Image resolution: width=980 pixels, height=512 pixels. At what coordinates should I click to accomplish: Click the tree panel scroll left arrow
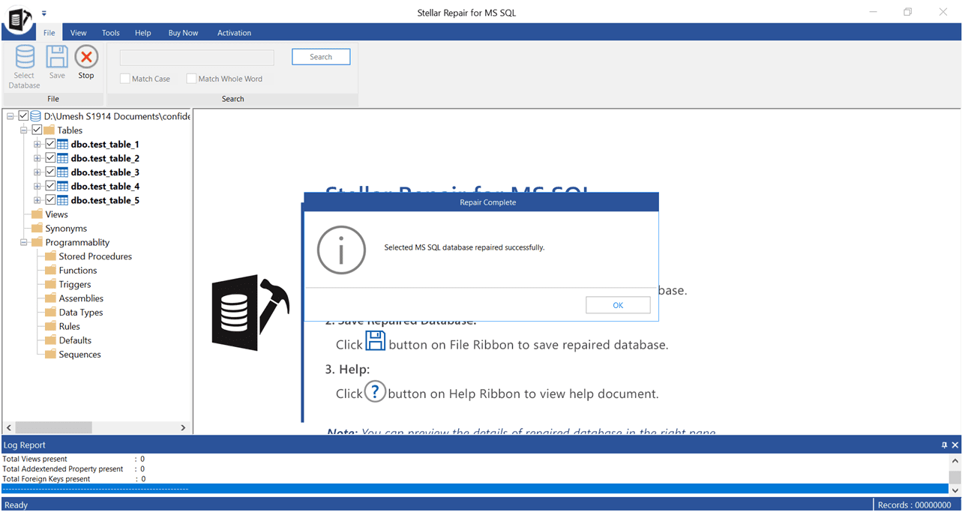tap(8, 427)
